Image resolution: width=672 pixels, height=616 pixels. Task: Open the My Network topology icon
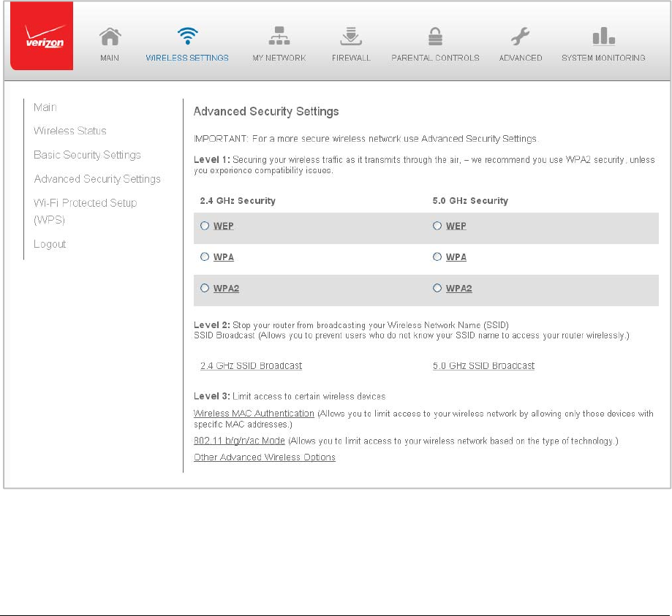click(279, 36)
